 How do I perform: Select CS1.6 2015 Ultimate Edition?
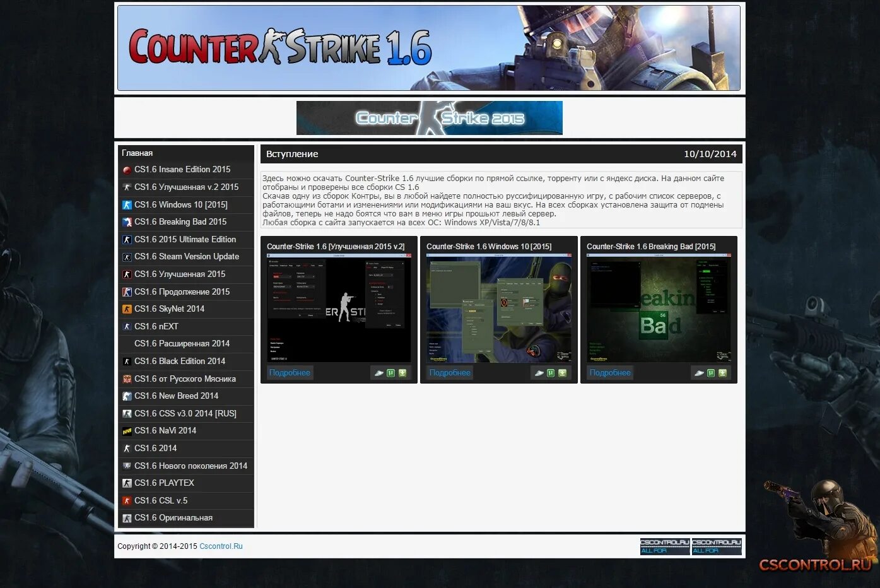[186, 240]
